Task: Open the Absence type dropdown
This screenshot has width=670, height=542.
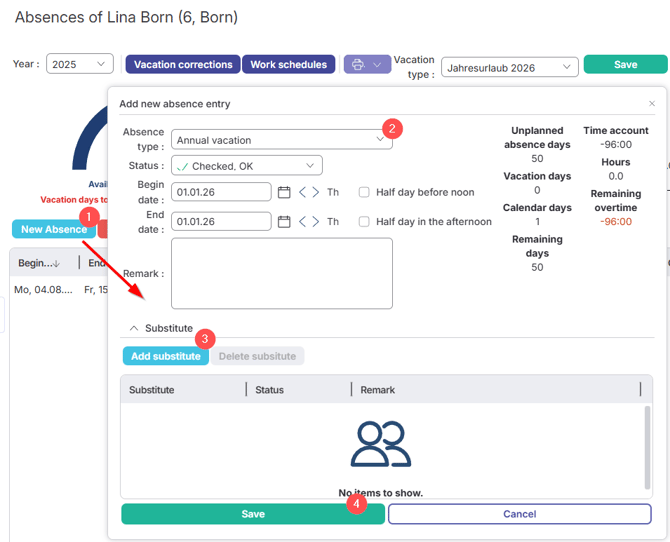Action: (281, 141)
